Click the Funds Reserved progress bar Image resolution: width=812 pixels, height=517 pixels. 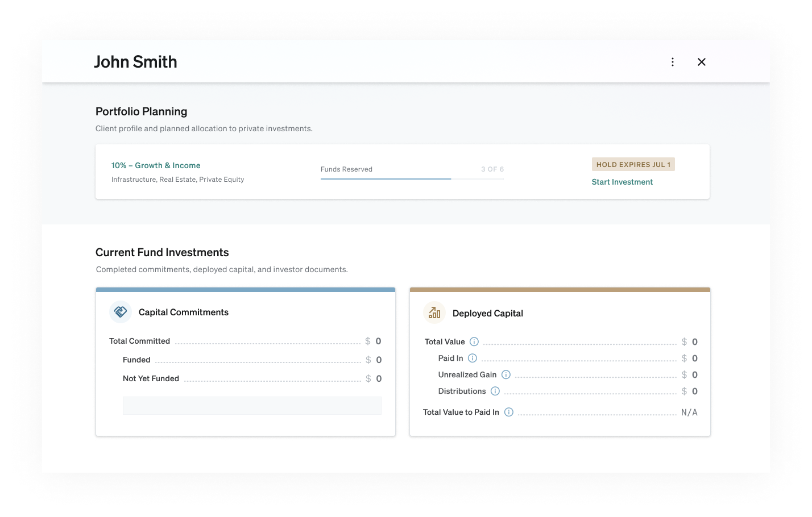(412, 179)
